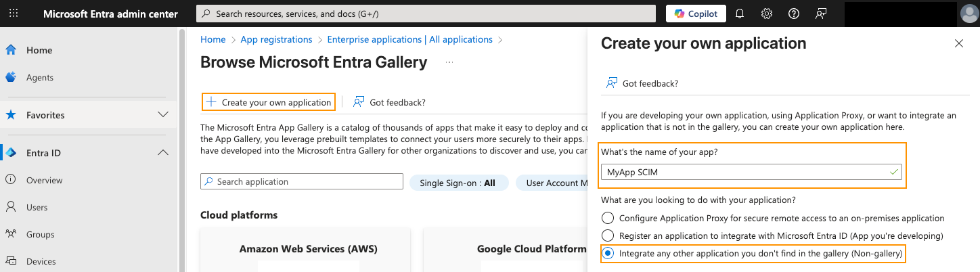Open the notifications bell icon
Viewport: 980px width, 272px height.
point(740,14)
